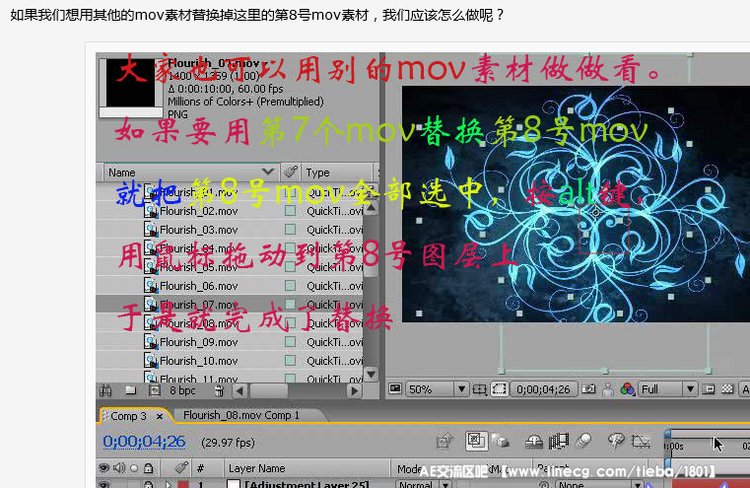Click the label swatch of Flourish_02.mov
Viewport: 750px width, 488px height.
pyautogui.click(x=290, y=211)
